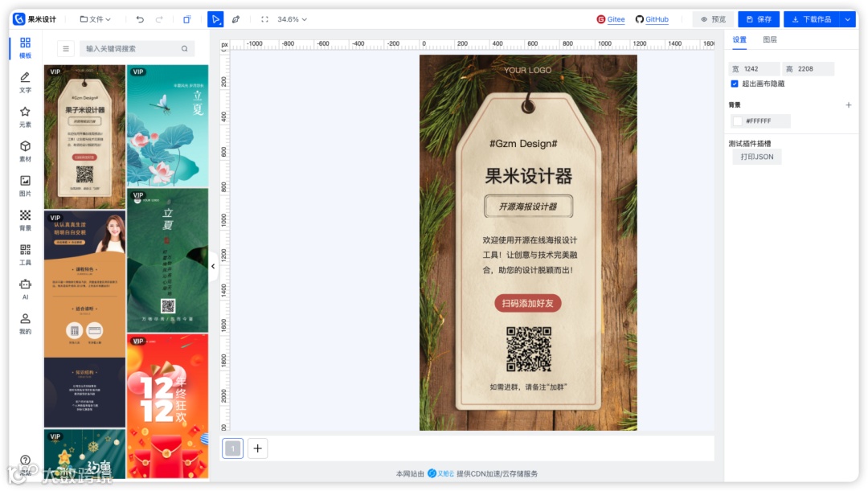The height and width of the screenshot is (491, 868).
Task: Open the 又拍云 link in footer
Action: pos(441,474)
